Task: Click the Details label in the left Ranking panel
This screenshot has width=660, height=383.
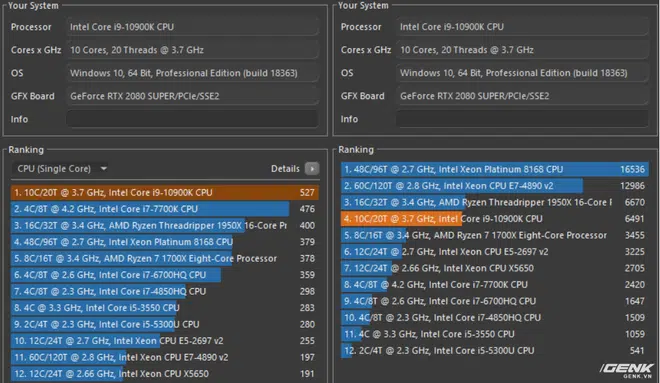Action: [285, 169]
